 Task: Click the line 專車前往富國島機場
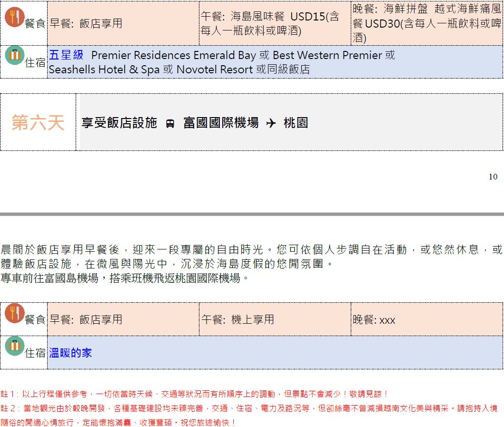[x=125, y=278]
